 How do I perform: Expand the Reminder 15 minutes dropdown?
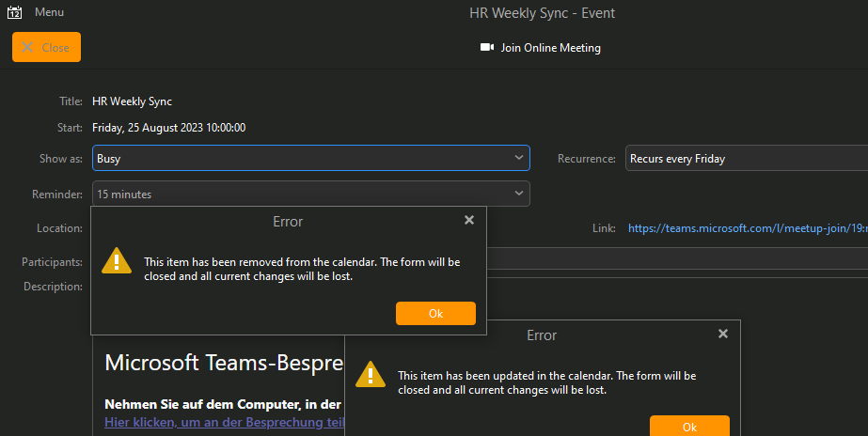coord(311,195)
